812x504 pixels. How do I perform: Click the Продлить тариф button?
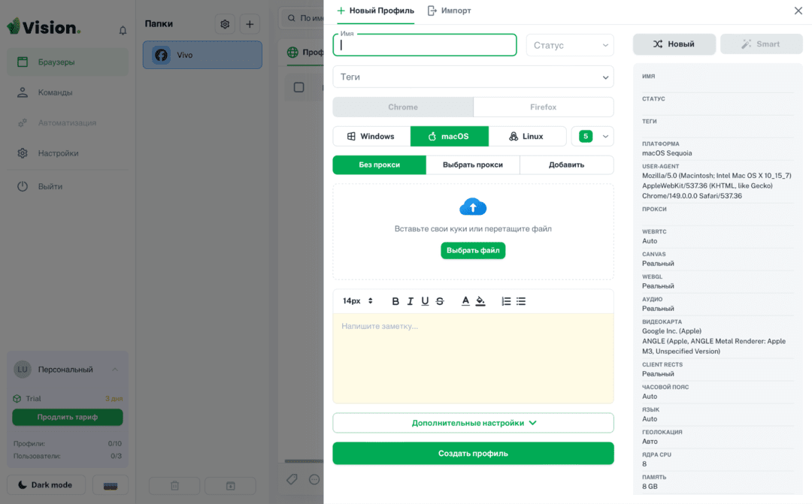coord(68,417)
